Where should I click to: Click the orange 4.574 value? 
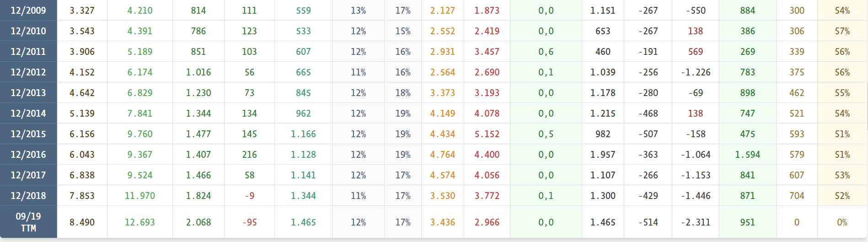click(443, 175)
